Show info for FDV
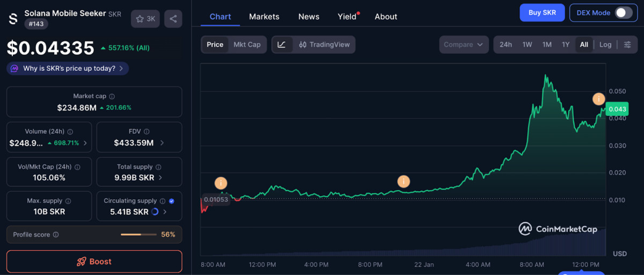Image resolution: width=644 pixels, height=275 pixels. click(147, 132)
